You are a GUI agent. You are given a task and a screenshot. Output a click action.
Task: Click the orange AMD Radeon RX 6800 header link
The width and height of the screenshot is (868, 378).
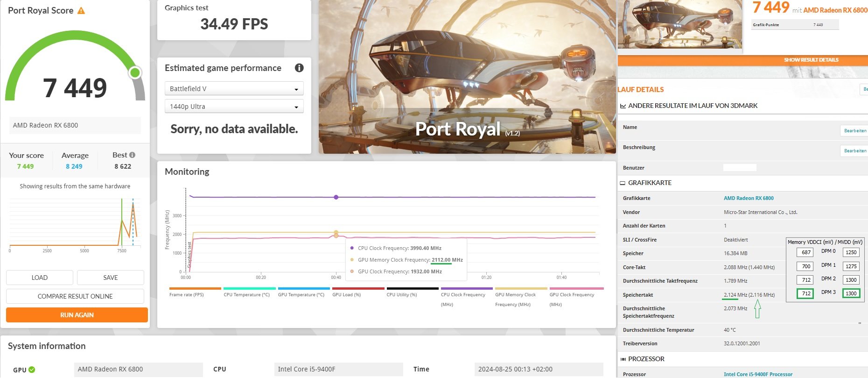(x=835, y=10)
